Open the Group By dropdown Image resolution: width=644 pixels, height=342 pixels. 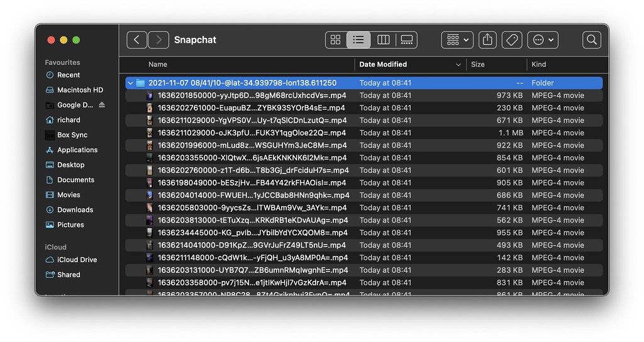point(457,40)
